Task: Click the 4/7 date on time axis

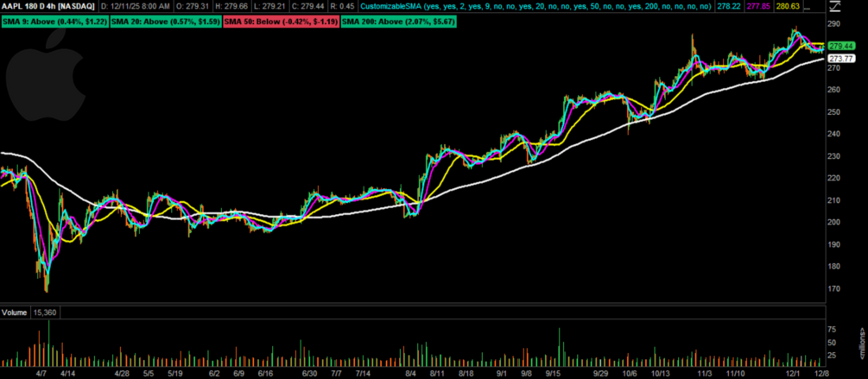Action: [43, 374]
